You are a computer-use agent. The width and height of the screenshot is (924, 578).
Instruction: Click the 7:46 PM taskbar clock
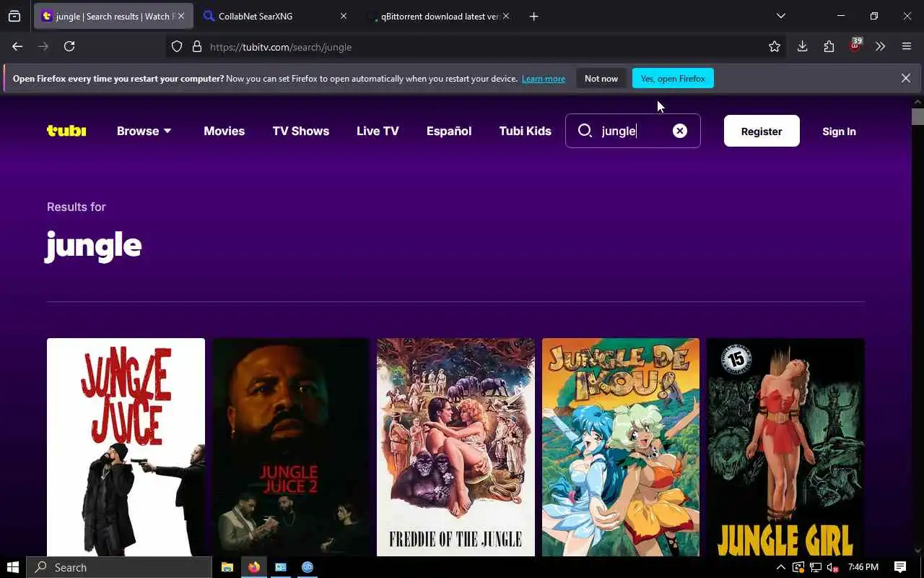[x=863, y=567]
